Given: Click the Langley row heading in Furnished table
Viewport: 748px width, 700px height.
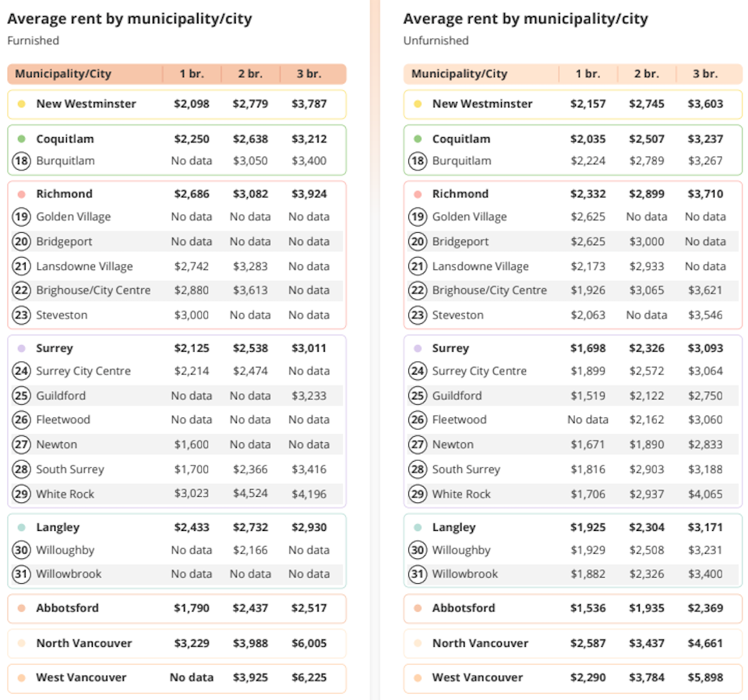Looking at the screenshot, I should tap(58, 527).
